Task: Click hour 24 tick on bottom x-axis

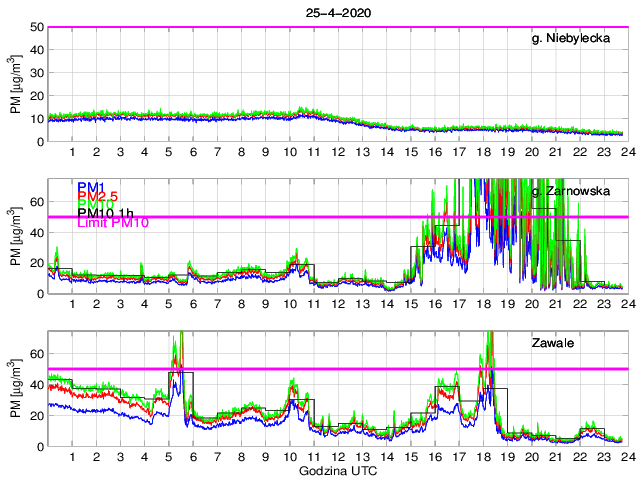Action: tap(624, 457)
